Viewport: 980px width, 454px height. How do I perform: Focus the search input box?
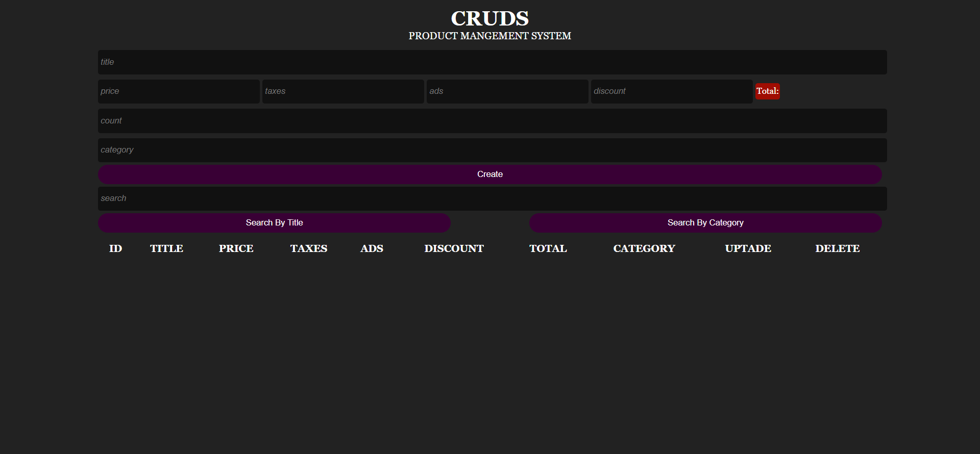click(x=492, y=198)
